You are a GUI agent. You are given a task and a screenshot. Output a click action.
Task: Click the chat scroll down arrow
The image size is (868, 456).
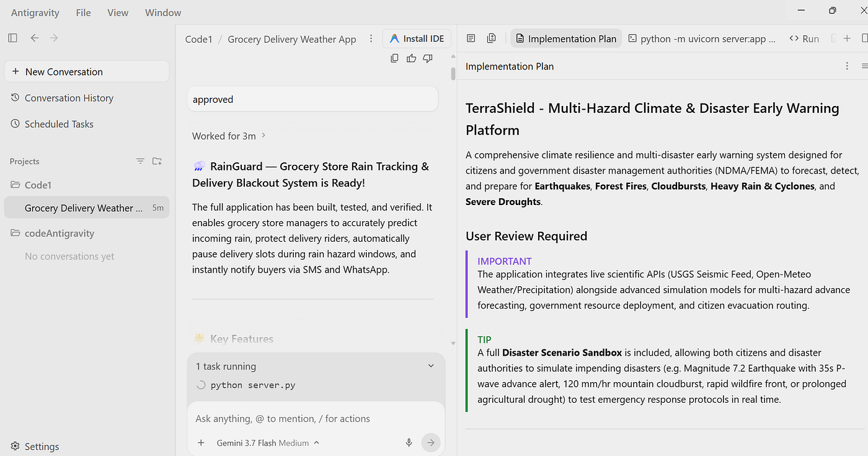click(453, 343)
